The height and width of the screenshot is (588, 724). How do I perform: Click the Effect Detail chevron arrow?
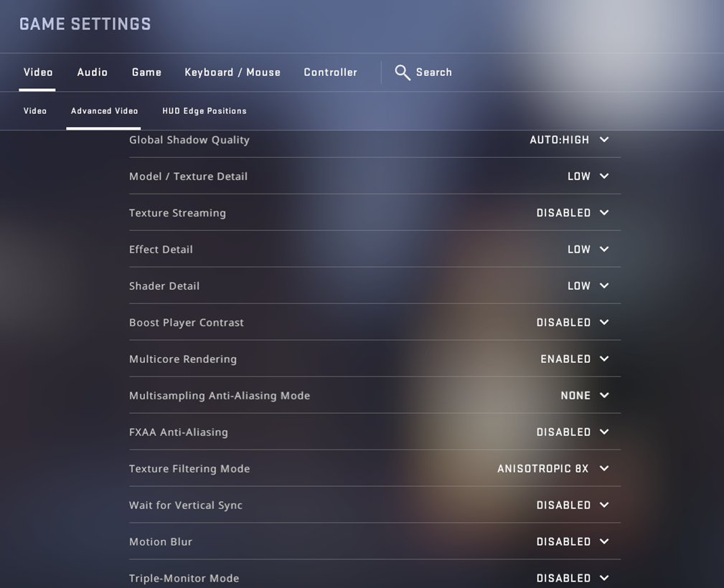[604, 250]
